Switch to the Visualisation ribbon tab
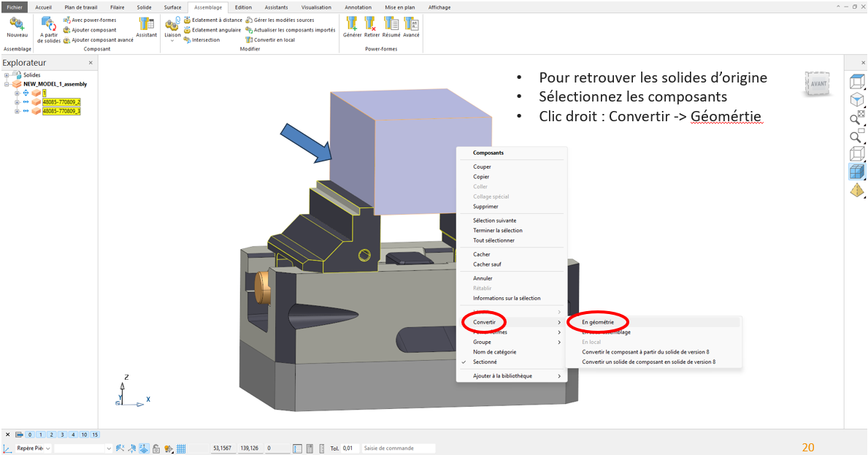The image size is (868, 455). 316,7
